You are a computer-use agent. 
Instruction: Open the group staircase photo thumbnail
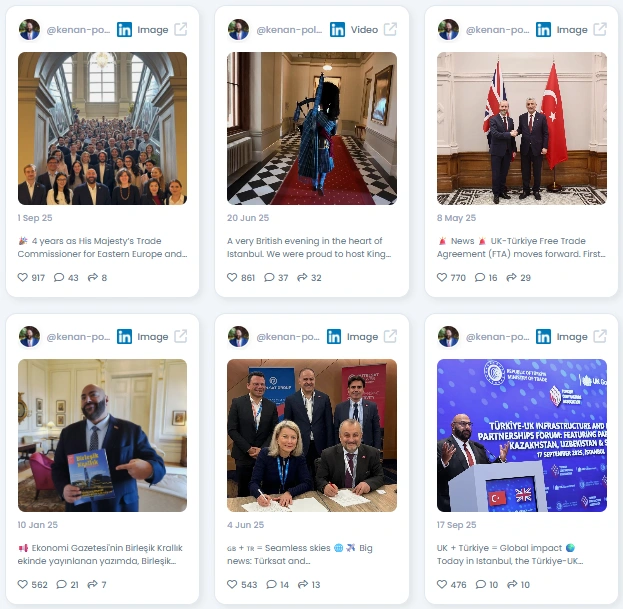pyautogui.click(x=103, y=128)
